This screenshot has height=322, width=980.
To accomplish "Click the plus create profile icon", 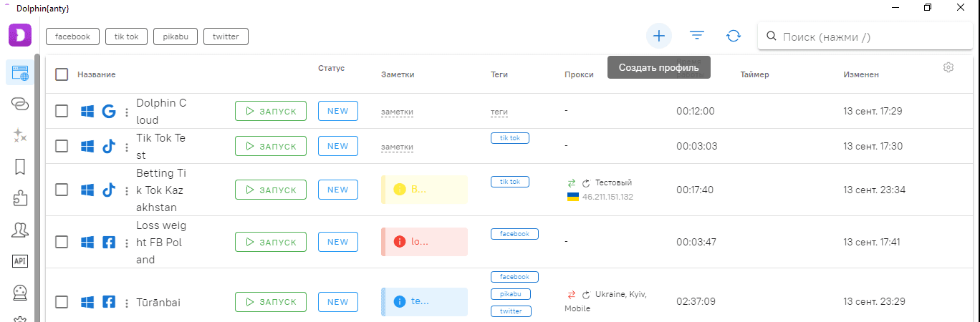I will pos(659,36).
